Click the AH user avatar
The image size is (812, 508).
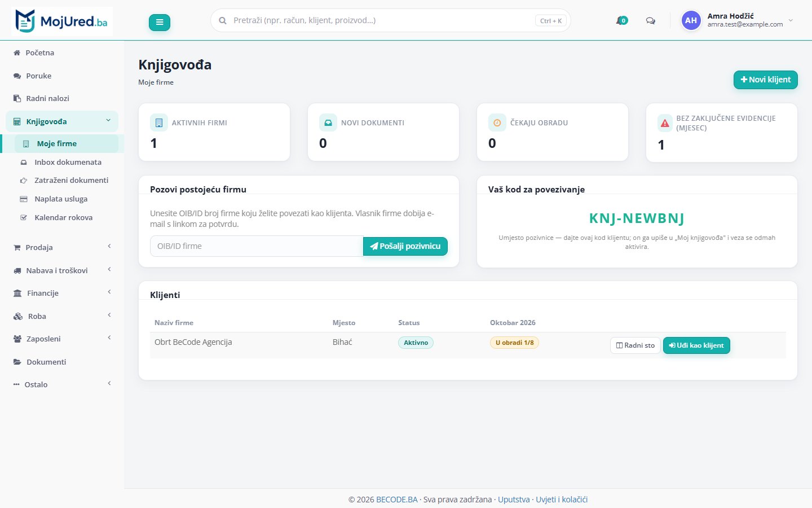click(x=691, y=20)
